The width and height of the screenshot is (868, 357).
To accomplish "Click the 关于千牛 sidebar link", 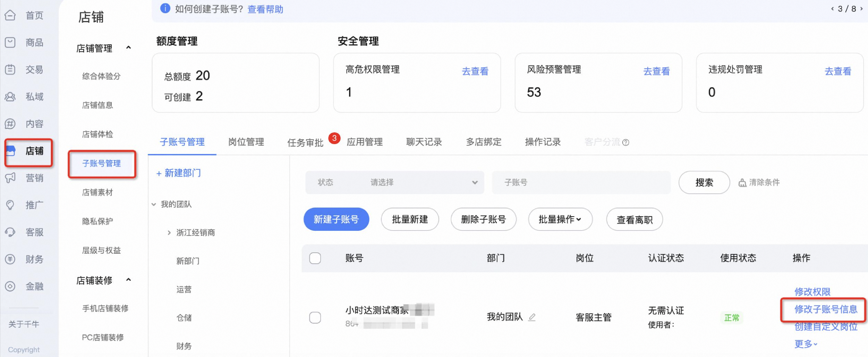I will point(24,324).
